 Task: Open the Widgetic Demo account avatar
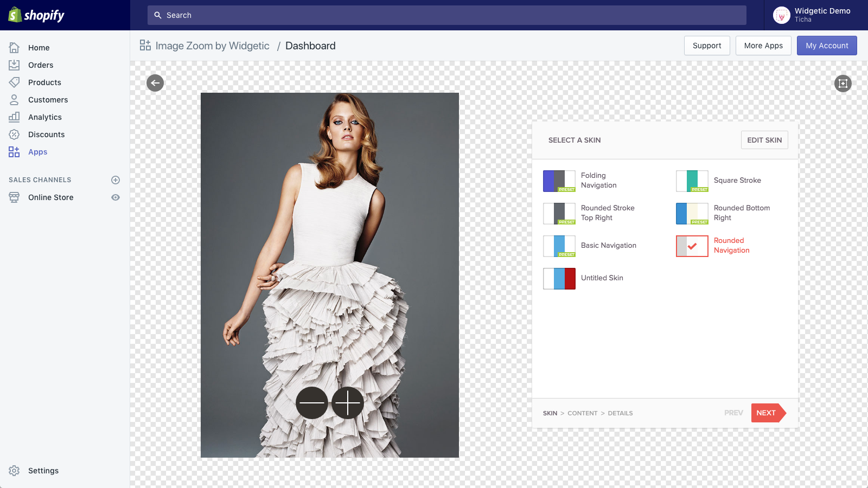tap(781, 15)
